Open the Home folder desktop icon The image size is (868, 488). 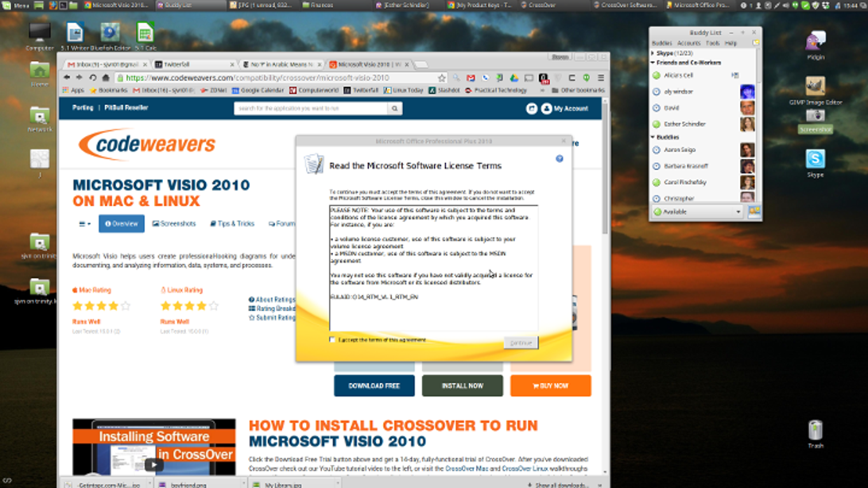(39, 74)
